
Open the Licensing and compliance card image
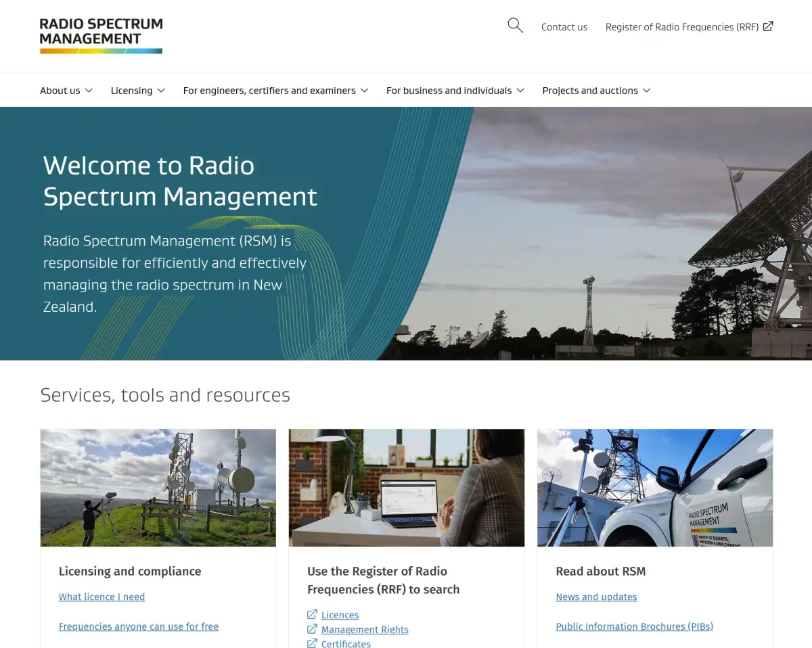tap(158, 487)
